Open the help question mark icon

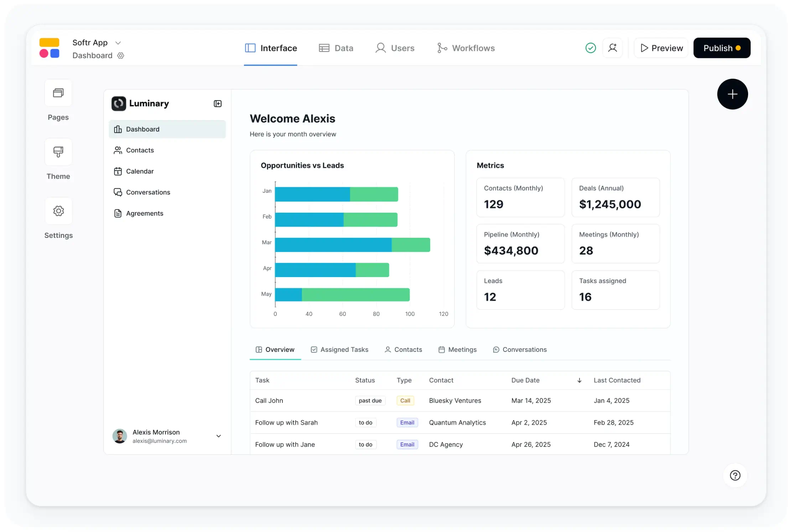coord(735,475)
